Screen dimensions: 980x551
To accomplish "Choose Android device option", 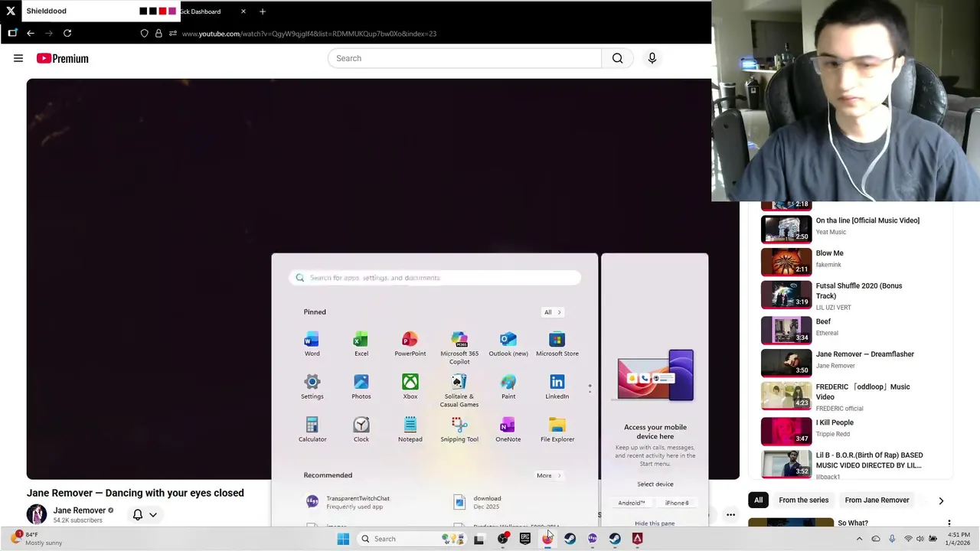I will (631, 503).
